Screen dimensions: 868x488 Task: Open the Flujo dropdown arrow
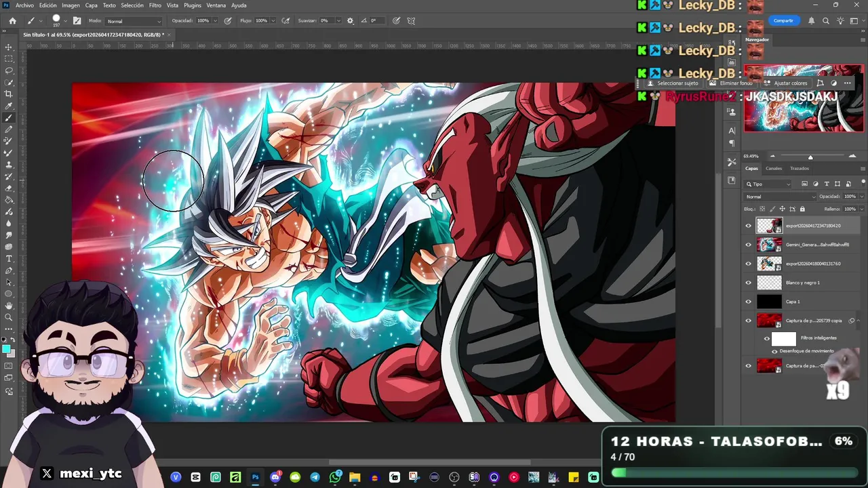point(273,21)
